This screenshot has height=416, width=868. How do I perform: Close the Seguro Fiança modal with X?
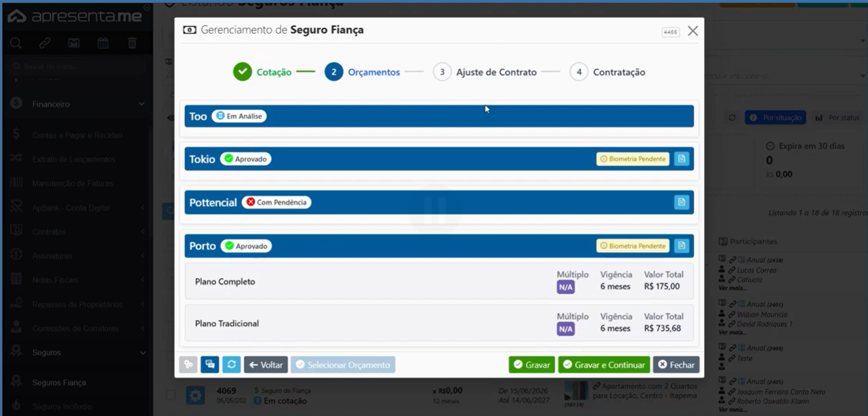(x=693, y=30)
